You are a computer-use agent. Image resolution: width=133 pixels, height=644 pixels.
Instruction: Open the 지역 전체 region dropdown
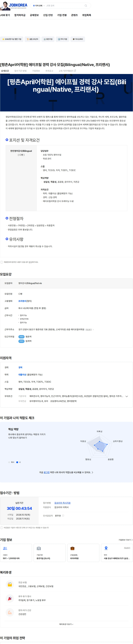pos(39,6)
